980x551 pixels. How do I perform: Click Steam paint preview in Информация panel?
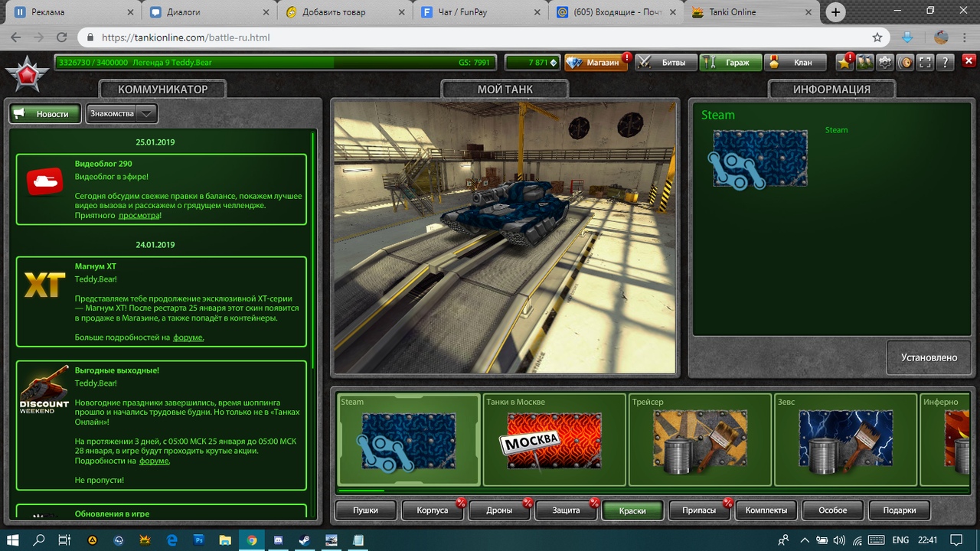tap(758, 158)
